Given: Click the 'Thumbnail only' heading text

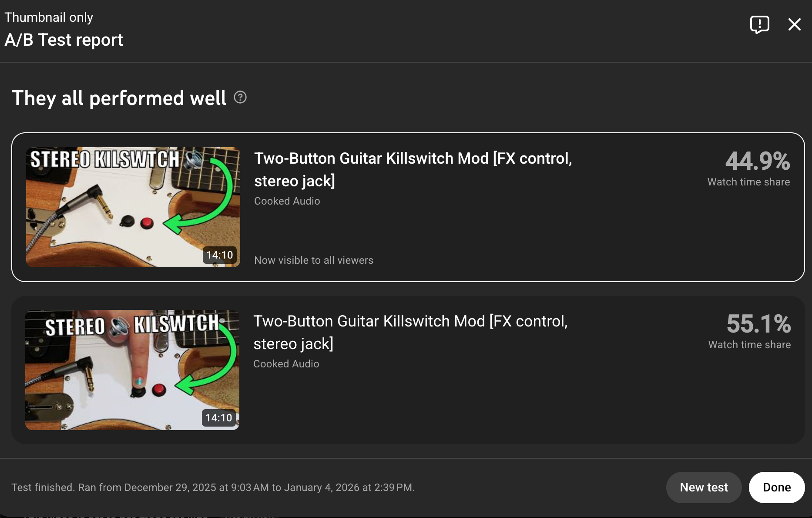Looking at the screenshot, I should pyautogui.click(x=49, y=17).
